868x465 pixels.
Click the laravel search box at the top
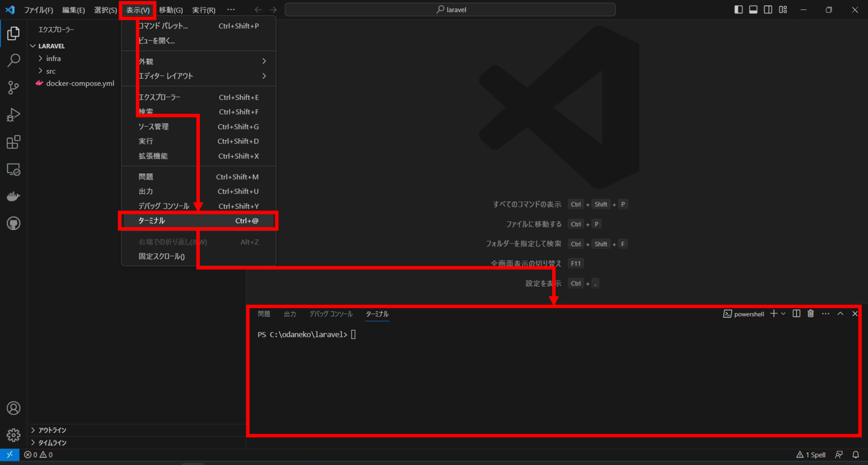450,9
